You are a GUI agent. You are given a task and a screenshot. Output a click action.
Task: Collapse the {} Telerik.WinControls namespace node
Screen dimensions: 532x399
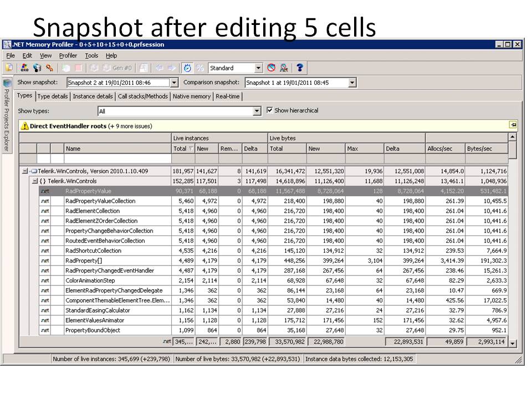[34, 181]
